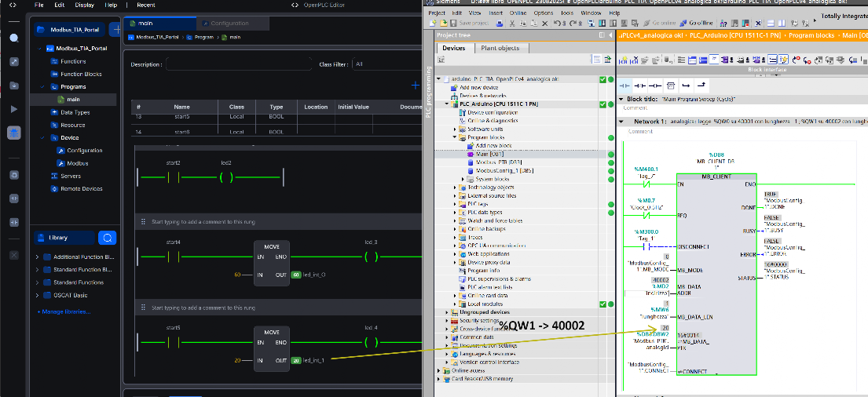Expand the Standard Functions library
Viewport: 868px width, 397px height.
38,282
